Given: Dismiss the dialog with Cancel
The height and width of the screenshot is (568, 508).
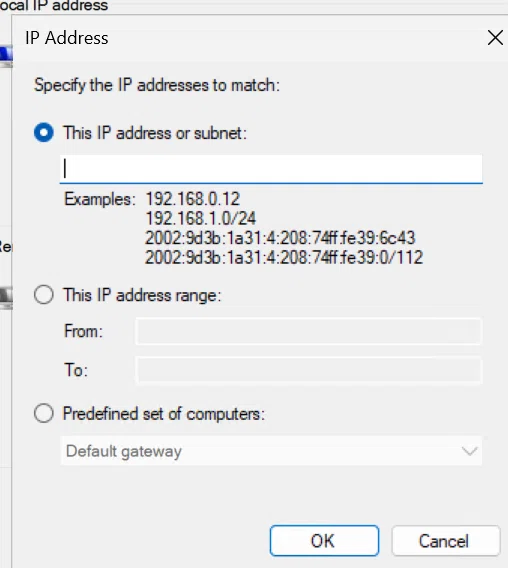Looking at the screenshot, I should click(446, 541).
